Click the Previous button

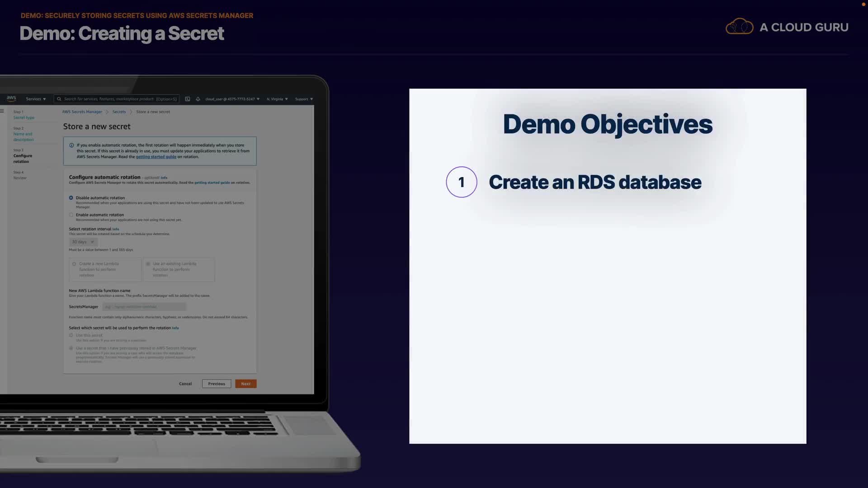217,384
